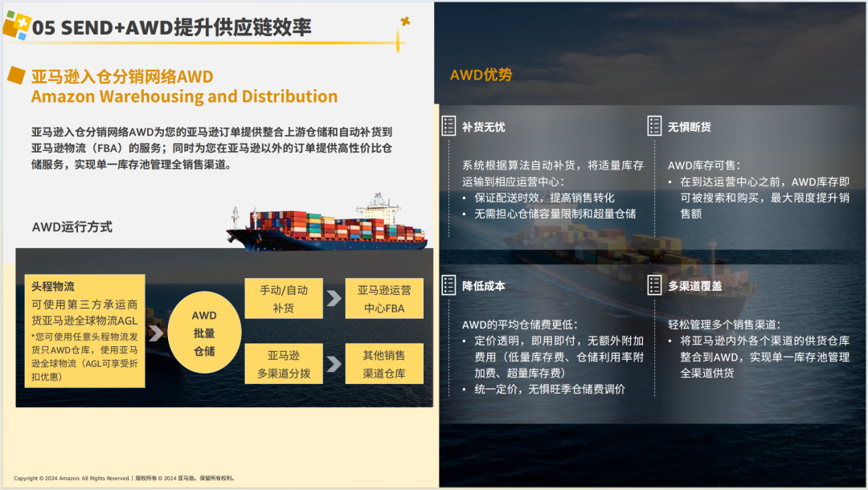Click the 多渠道覆盖 heading
This screenshot has width=868, height=490.
[694, 286]
